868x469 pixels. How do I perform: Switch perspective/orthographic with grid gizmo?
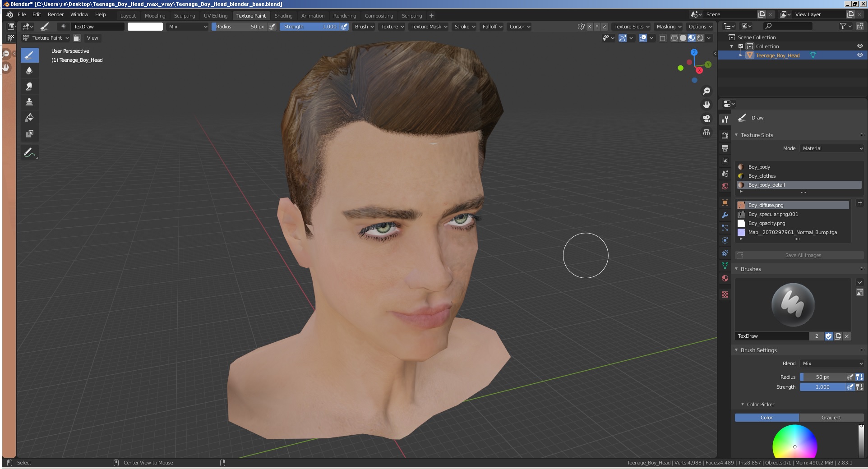point(706,133)
